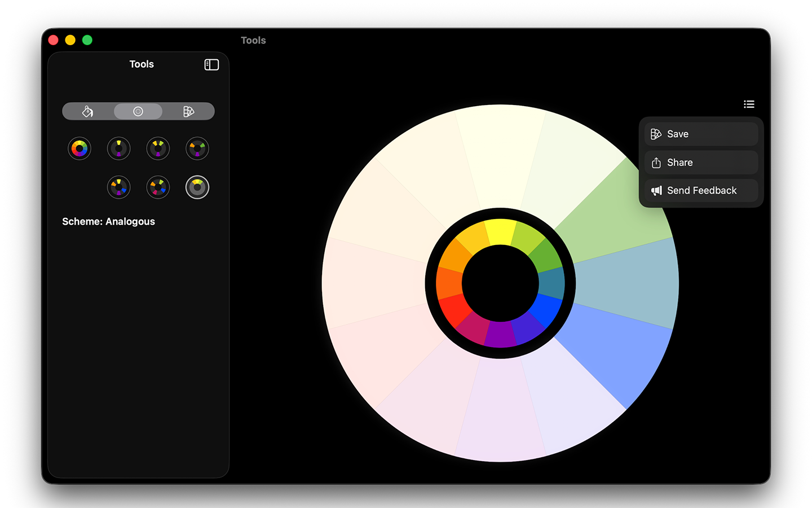The height and width of the screenshot is (508, 812).
Task: Open the list menu icon
Action: 749,104
